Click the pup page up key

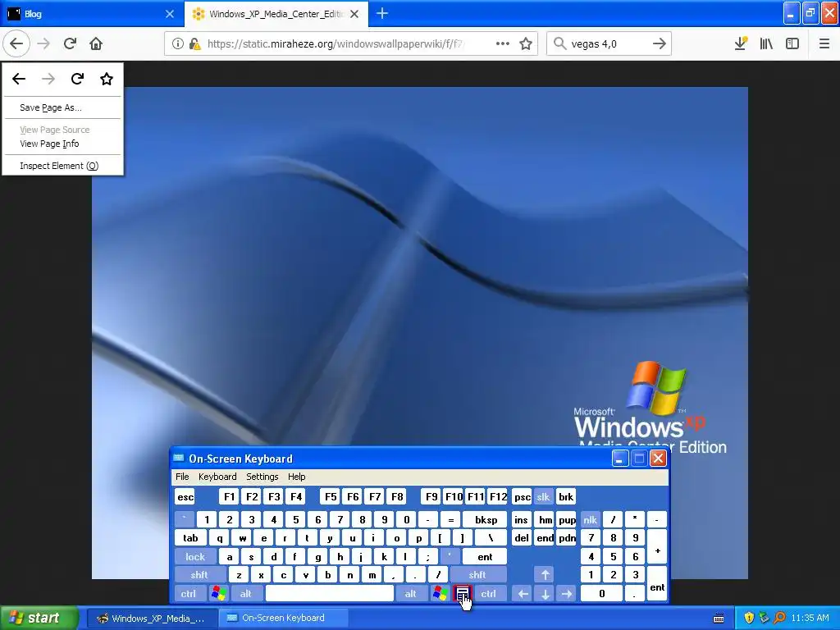coord(567,519)
